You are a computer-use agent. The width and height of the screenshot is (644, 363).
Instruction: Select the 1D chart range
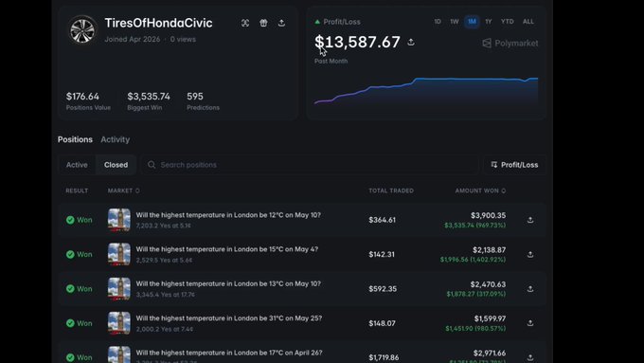point(438,22)
